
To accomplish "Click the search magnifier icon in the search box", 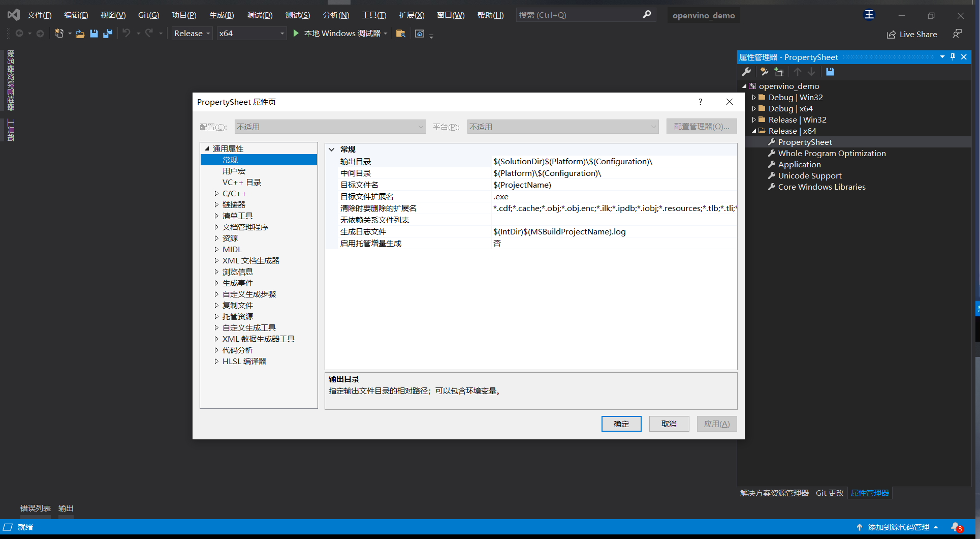I will point(646,15).
